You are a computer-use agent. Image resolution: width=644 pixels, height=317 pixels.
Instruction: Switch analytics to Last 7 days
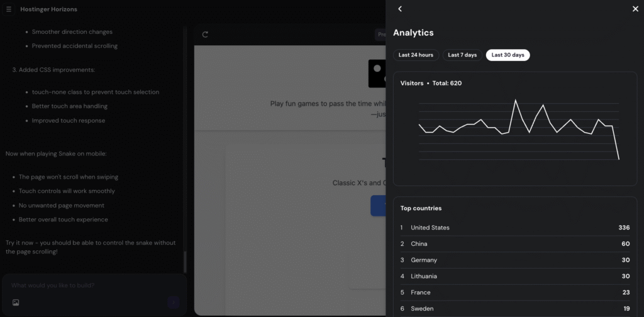462,55
